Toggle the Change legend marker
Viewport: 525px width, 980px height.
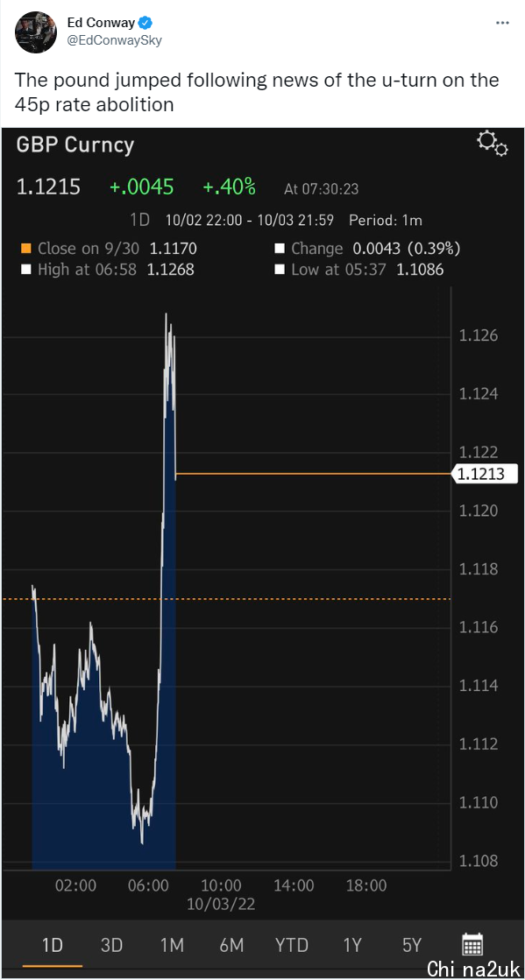280,249
